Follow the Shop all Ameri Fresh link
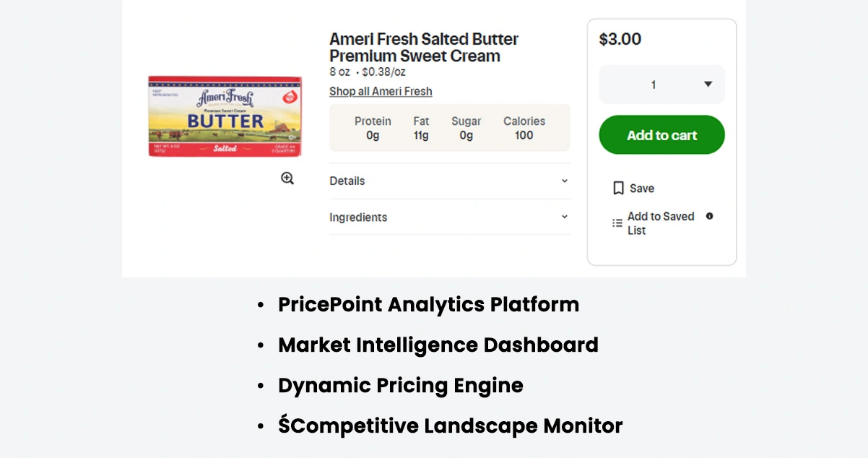The image size is (868, 458). 381,91
